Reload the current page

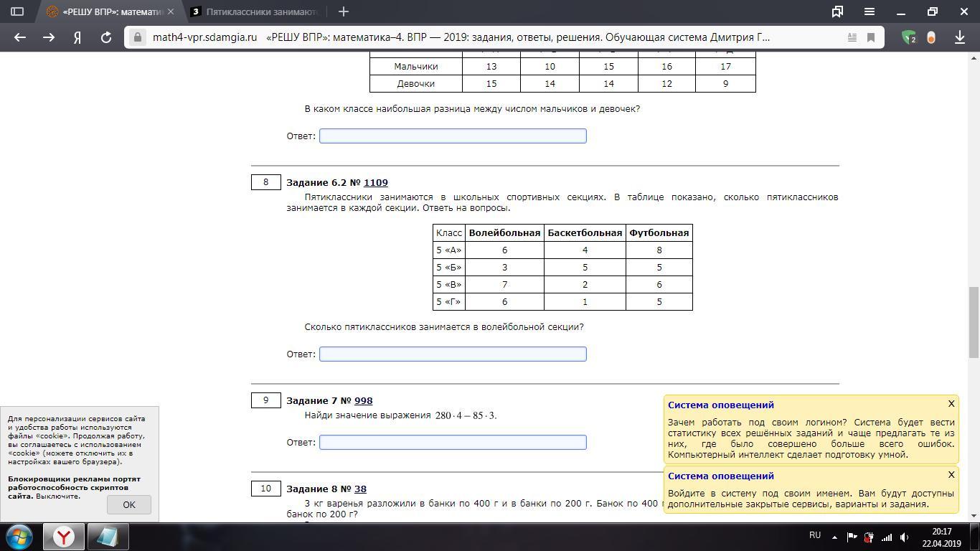pyautogui.click(x=106, y=37)
